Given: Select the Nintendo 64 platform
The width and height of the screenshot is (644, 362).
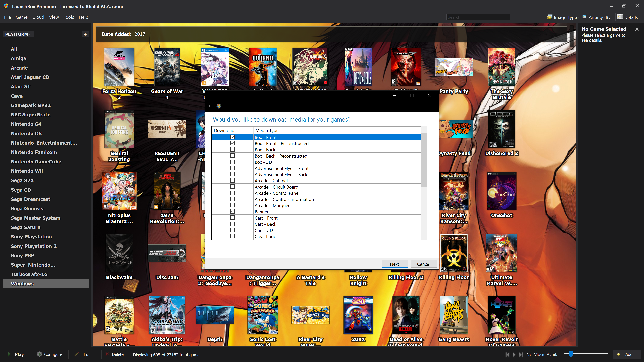Looking at the screenshot, I should pos(26,124).
